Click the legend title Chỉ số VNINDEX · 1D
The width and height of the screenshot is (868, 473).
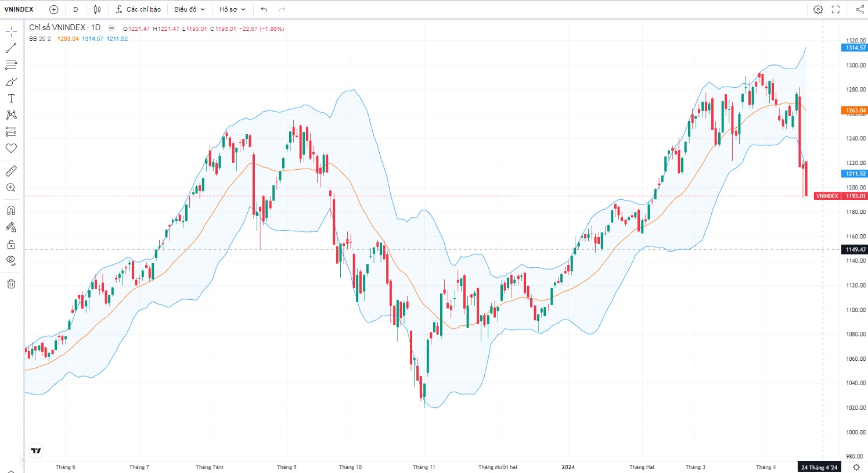[x=64, y=28]
